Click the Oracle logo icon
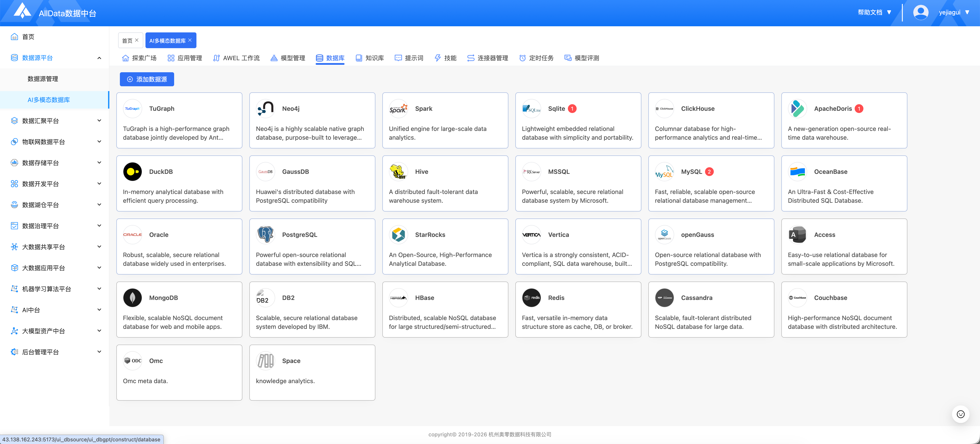This screenshot has width=980, height=444. coord(132,234)
